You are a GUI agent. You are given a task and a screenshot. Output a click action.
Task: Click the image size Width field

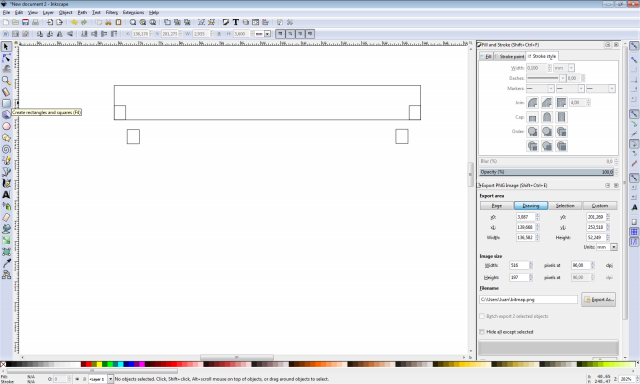click(519, 265)
